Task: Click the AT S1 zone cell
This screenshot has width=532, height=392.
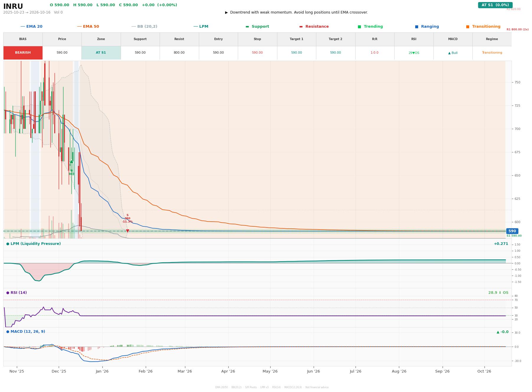Action: pos(101,53)
